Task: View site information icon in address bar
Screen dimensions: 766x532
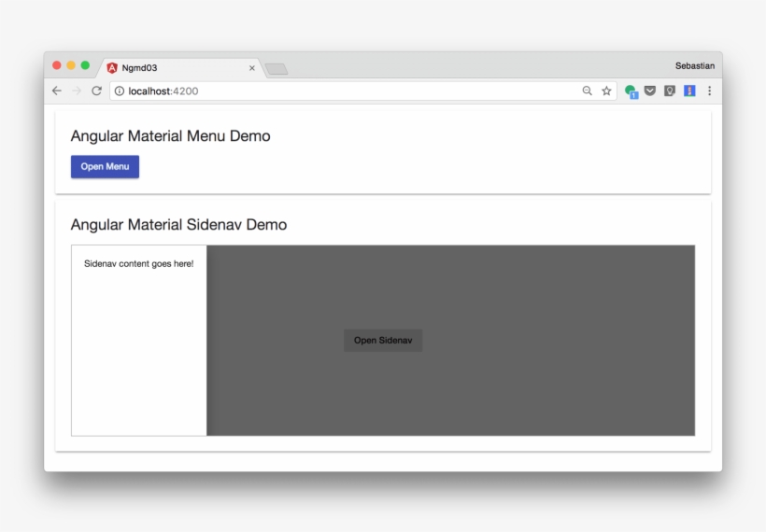Action: (120, 91)
